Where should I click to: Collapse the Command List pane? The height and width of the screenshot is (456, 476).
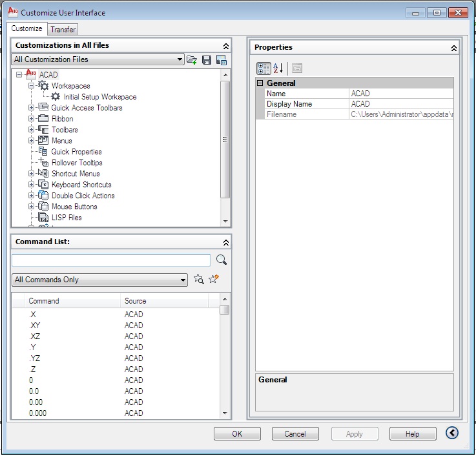(226, 243)
